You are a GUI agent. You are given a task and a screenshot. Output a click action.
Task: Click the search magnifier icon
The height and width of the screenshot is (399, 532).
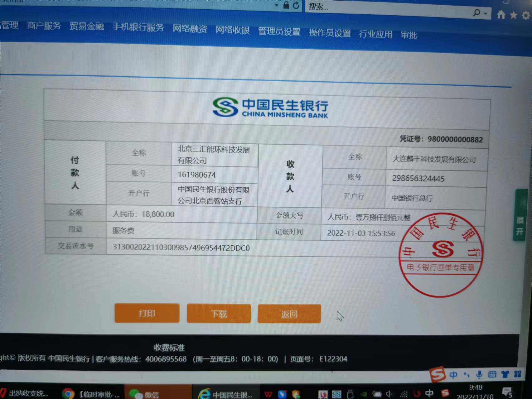476,13
